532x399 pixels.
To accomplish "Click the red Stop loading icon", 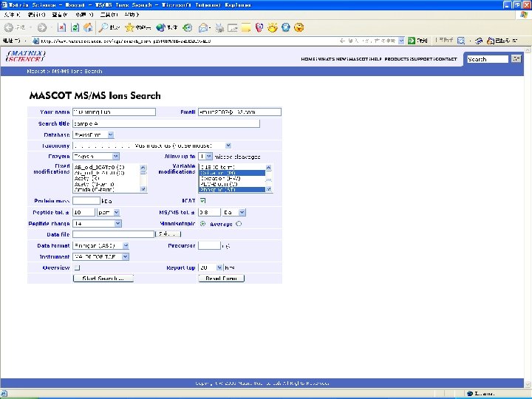I will [61, 27].
